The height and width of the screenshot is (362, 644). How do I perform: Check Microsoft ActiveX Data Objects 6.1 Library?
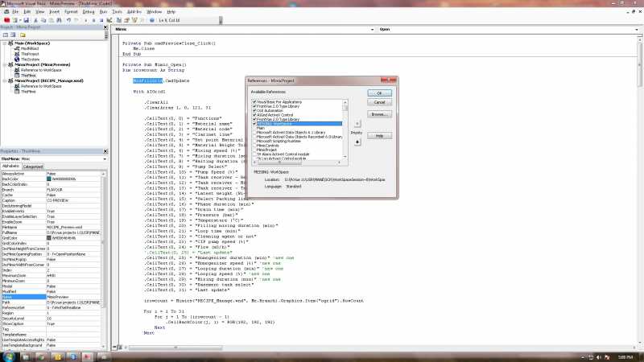254,133
